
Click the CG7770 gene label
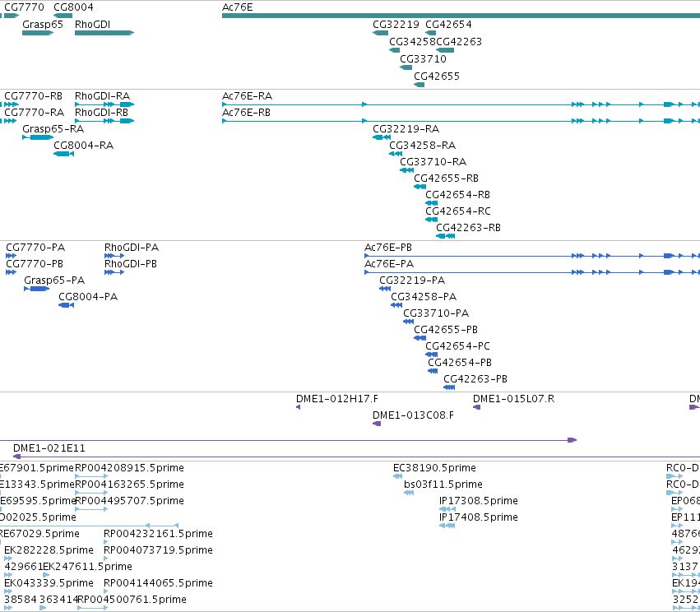pos(24,7)
